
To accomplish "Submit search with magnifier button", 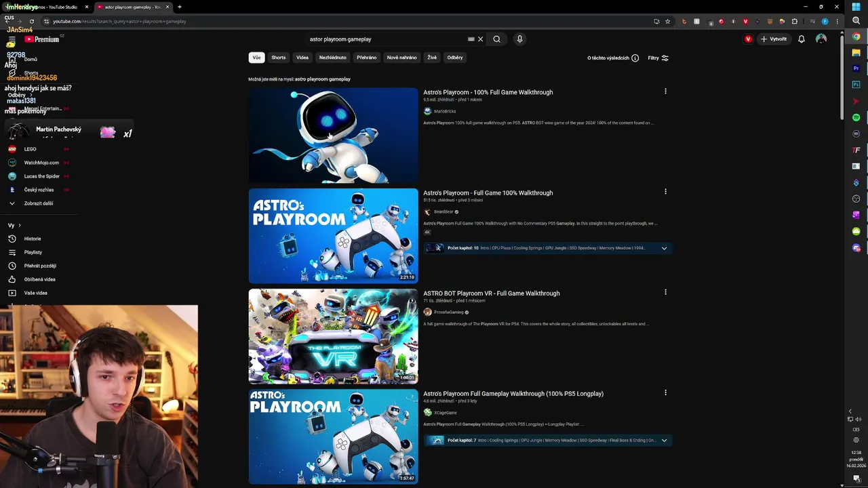I will click(496, 39).
